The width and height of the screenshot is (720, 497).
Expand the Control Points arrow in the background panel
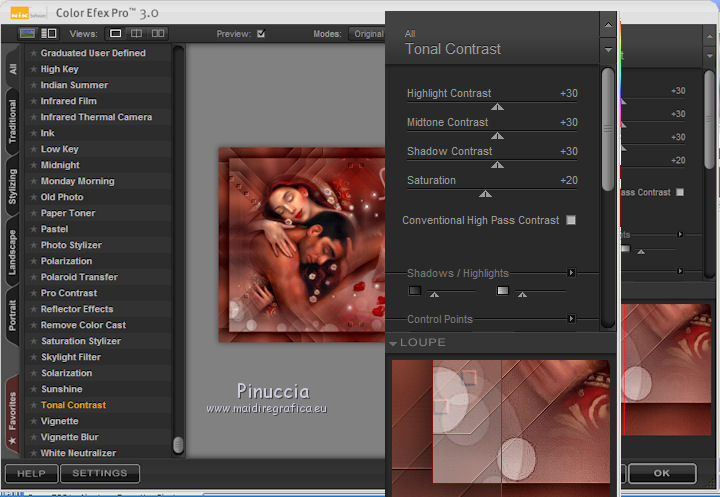(680, 271)
